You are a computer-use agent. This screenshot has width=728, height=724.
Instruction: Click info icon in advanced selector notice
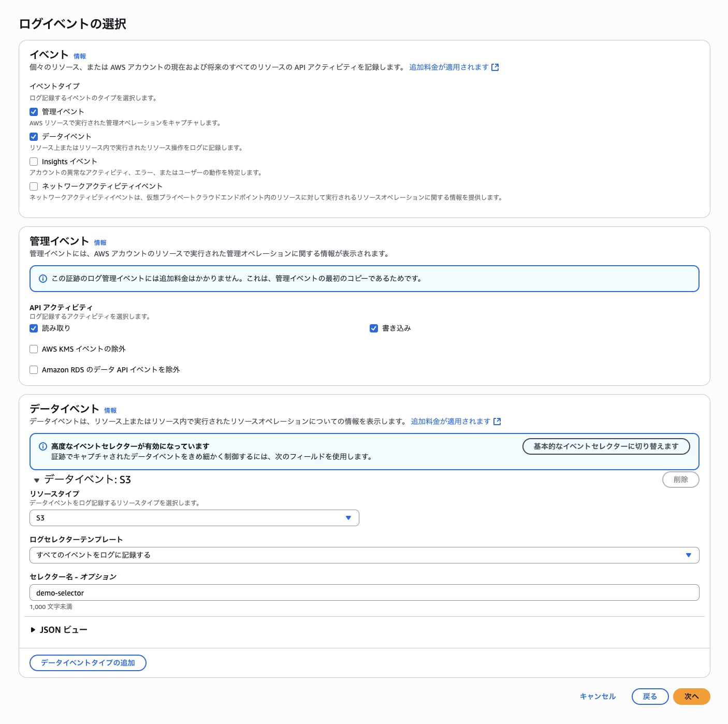43,446
